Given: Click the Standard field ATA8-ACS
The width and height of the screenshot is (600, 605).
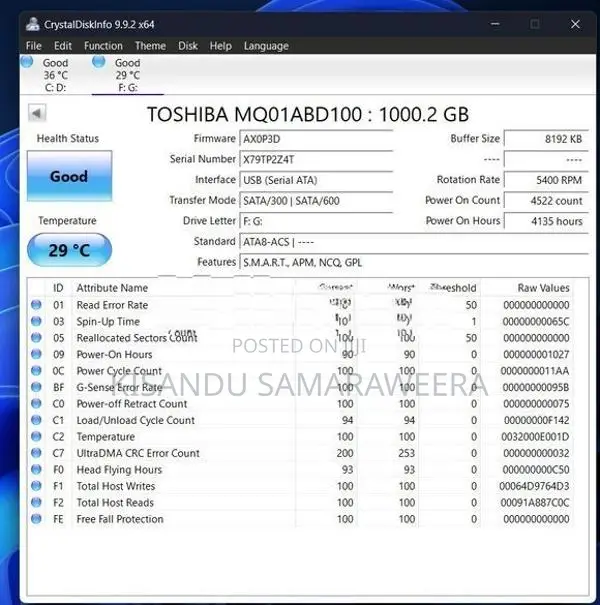Looking at the screenshot, I should 414,242.
